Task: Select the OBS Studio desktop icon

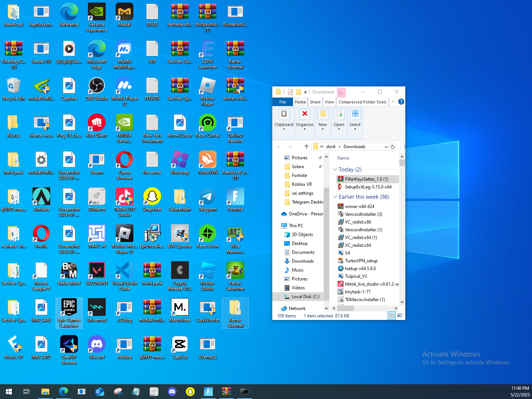Action: click(x=97, y=86)
